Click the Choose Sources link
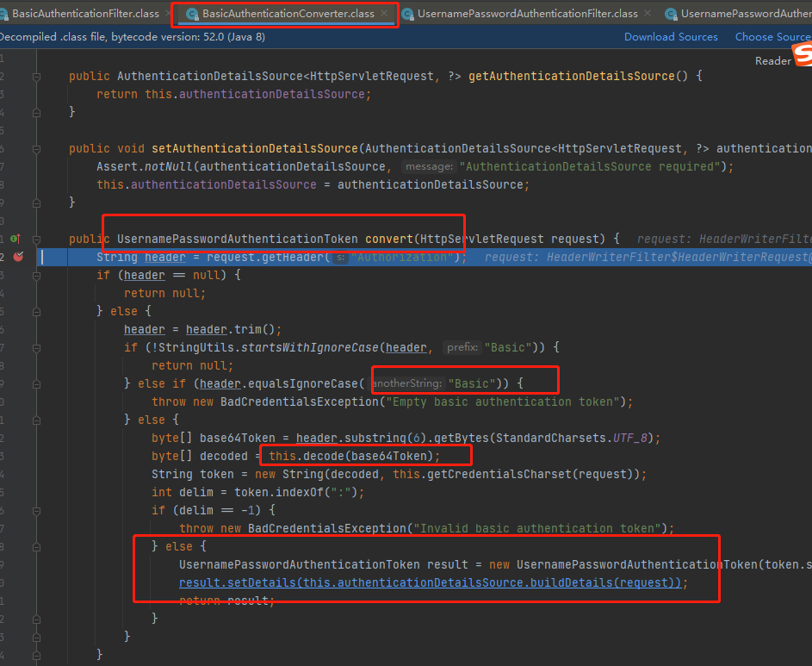812x666 pixels. [x=773, y=37]
